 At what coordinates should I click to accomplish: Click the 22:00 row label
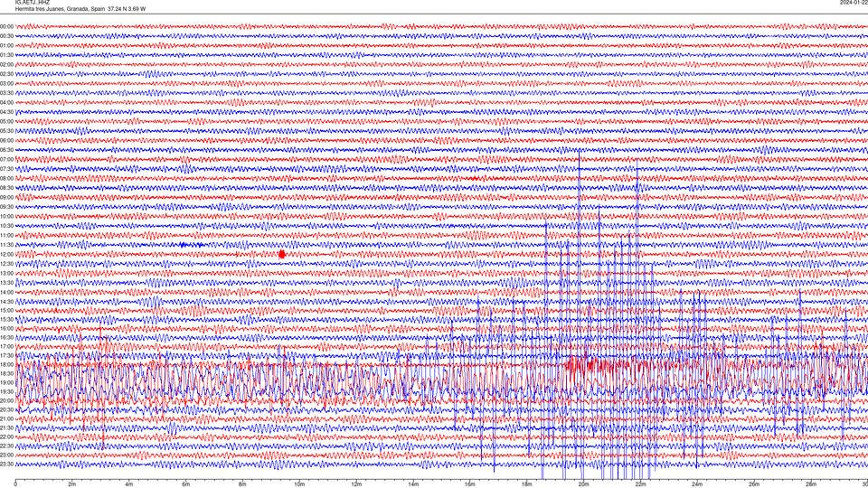point(6,437)
